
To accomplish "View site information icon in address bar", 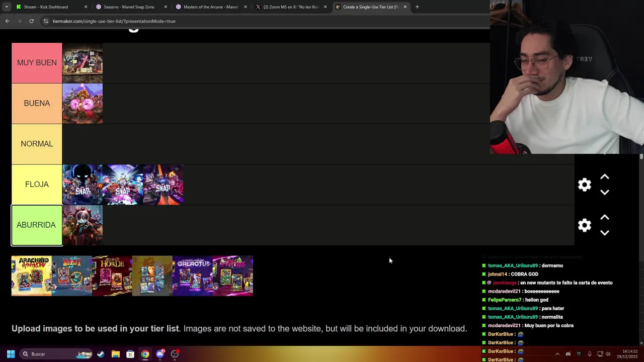I will pyautogui.click(x=45, y=21).
